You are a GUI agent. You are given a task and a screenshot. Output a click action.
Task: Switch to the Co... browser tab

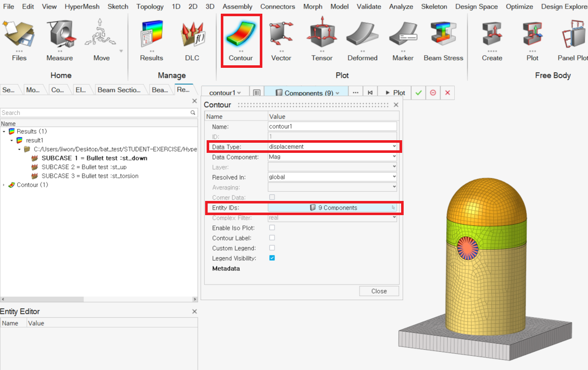[57, 90]
